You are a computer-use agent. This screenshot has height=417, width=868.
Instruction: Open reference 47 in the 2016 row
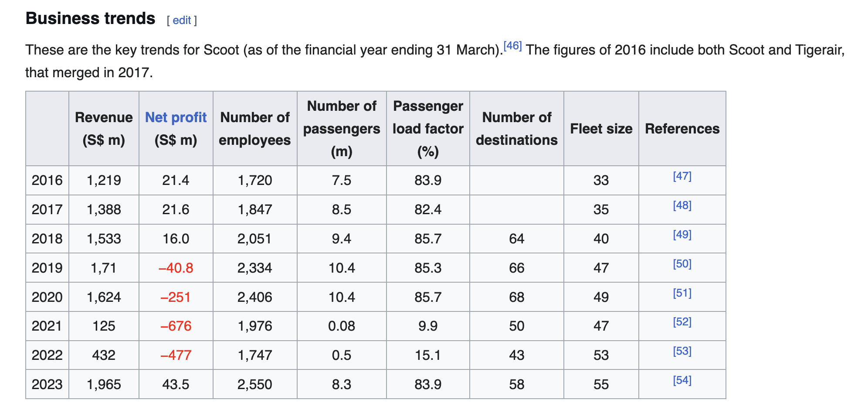click(x=682, y=176)
